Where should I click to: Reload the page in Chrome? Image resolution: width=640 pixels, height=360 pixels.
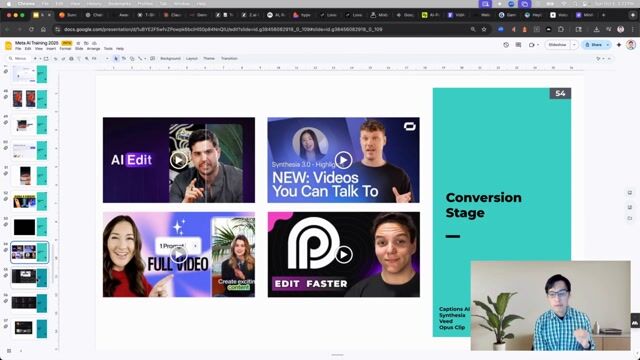pyautogui.click(x=31, y=29)
